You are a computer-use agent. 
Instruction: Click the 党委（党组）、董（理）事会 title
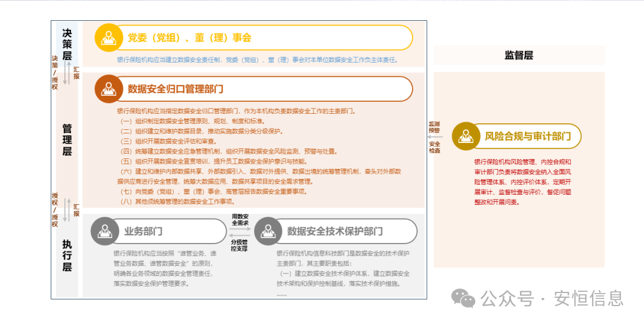coord(189,38)
